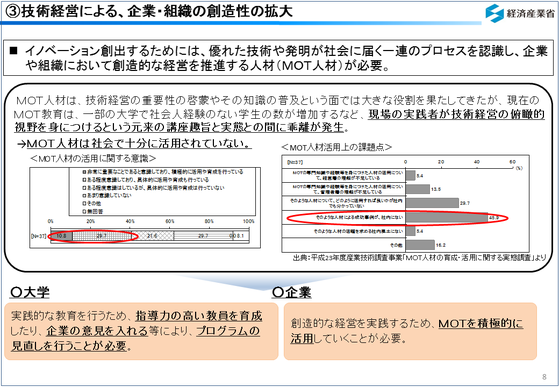Screen dimensions: 559x387
Task: Click the 10.8 segment of the stacked bar
Action: click(62, 236)
